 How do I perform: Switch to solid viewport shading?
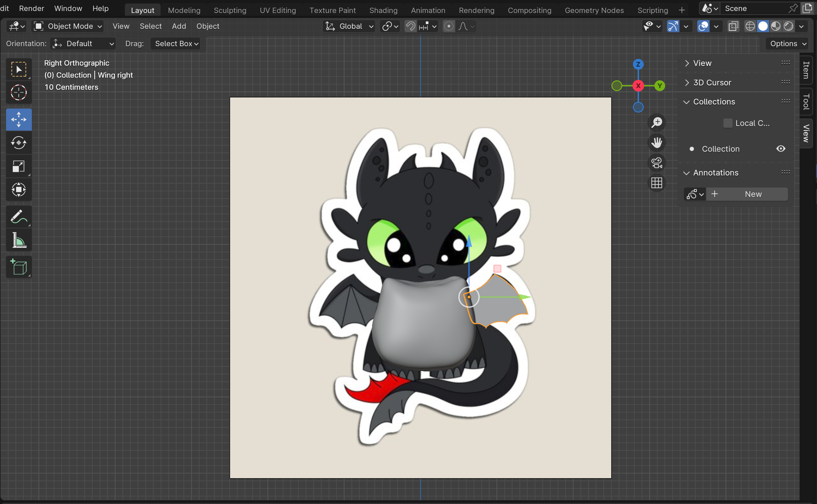(x=763, y=26)
